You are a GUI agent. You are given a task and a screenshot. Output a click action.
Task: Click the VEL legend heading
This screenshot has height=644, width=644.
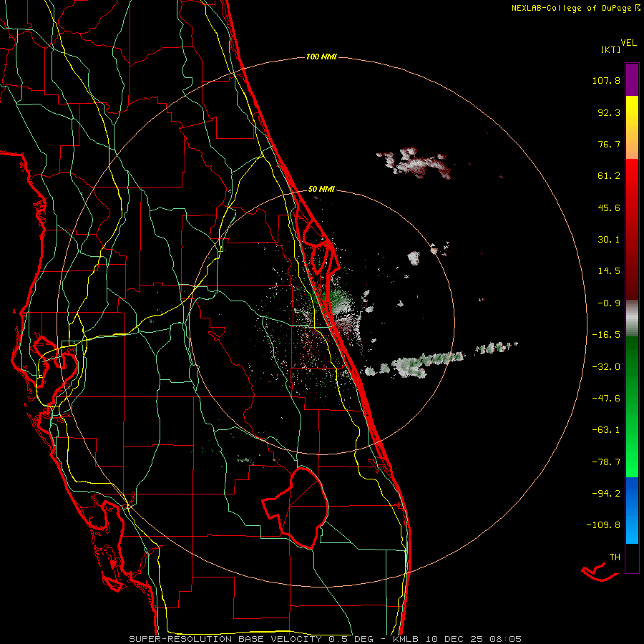click(628, 43)
